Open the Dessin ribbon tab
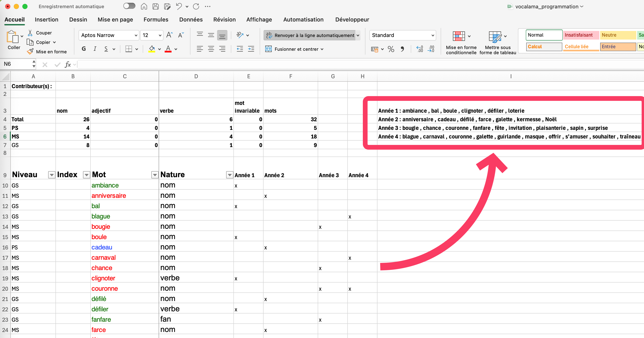 tap(78, 20)
